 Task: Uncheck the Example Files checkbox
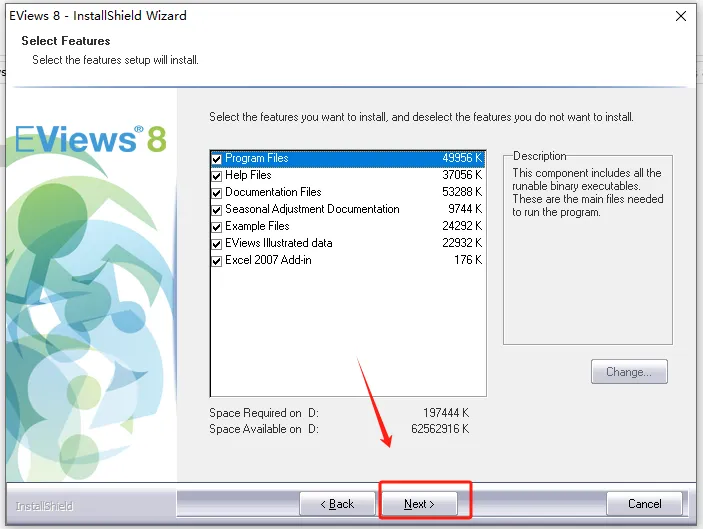[217, 227]
